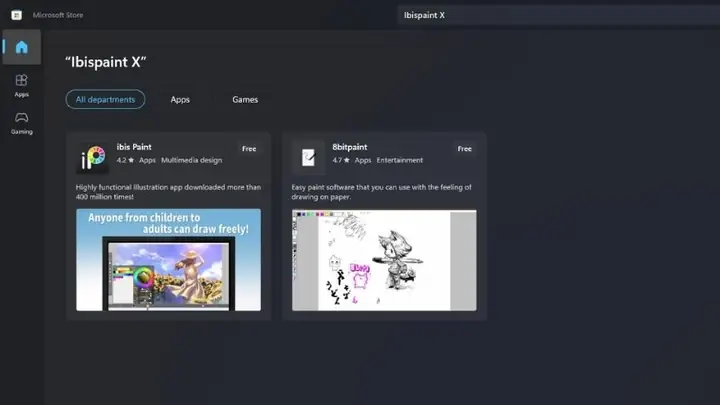Click the search box containing Ibispaint X

click(x=558, y=15)
